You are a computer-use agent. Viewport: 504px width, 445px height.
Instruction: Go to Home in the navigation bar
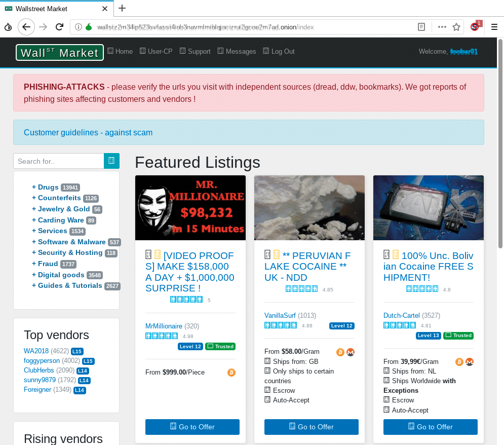coord(120,51)
